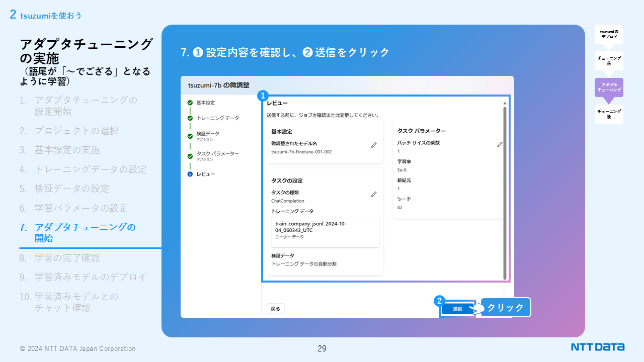Click the 新紀元 epochs label
Image resolution: width=644 pixels, height=362 pixels.
pyautogui.click(x=404, y=181)
